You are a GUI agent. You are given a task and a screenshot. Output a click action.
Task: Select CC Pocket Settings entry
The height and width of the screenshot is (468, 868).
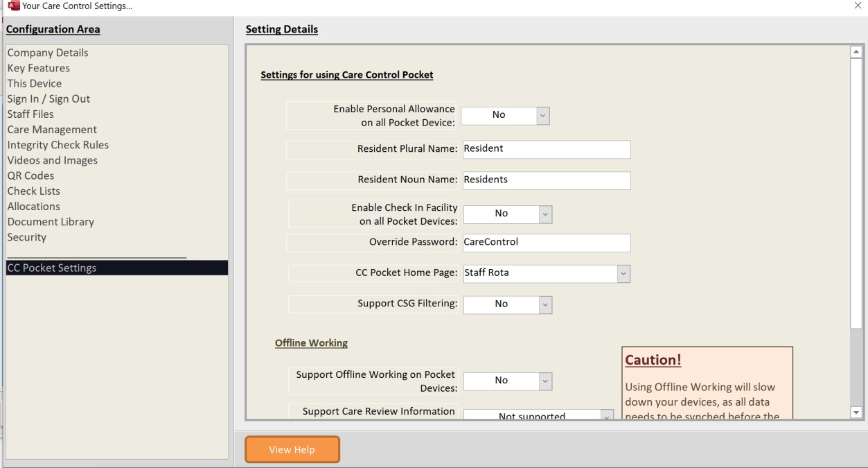(117, 268)
